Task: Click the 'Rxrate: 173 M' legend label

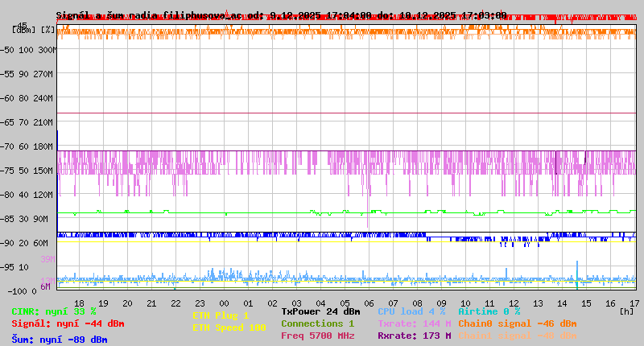Action: pos(415,336)
